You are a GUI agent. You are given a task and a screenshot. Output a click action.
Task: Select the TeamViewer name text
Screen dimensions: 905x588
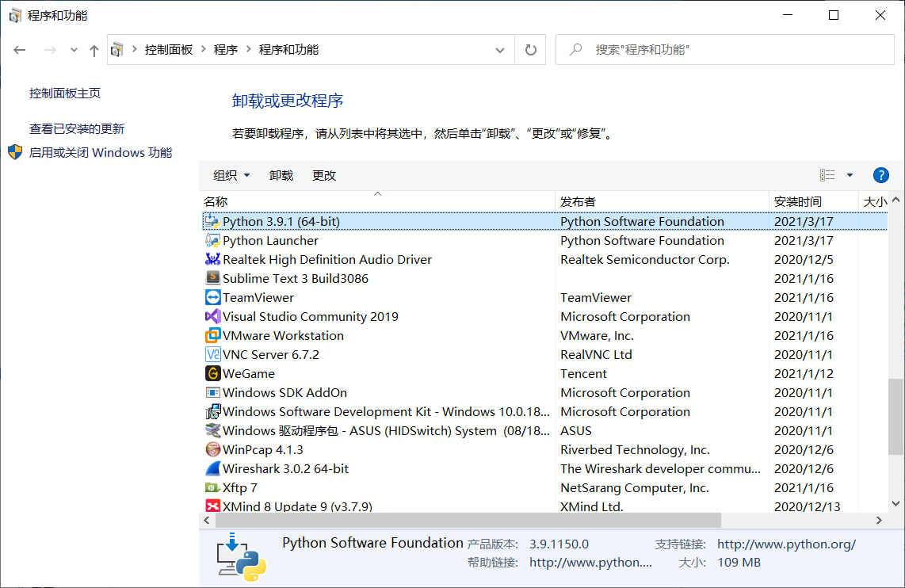tap(258, 297)
